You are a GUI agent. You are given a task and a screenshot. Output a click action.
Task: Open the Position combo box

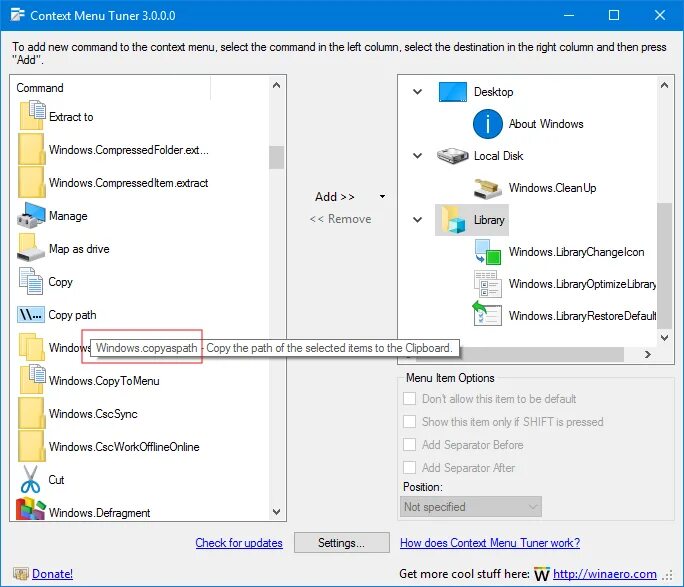[471, 507]
